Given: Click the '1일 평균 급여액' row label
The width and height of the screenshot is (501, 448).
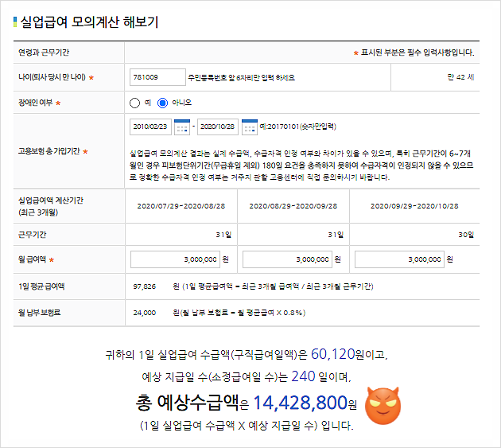Looking at the screenshot, I should 41,286.
